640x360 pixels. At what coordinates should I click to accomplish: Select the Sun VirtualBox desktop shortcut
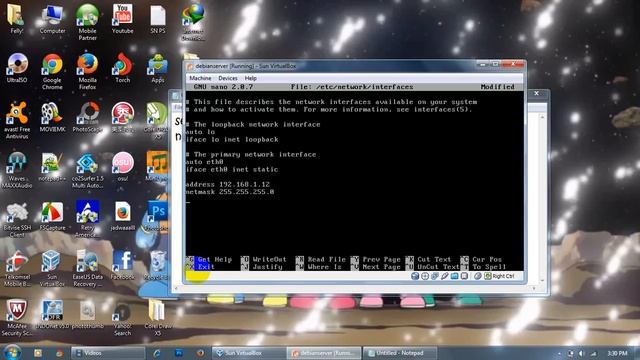(52, 269)
